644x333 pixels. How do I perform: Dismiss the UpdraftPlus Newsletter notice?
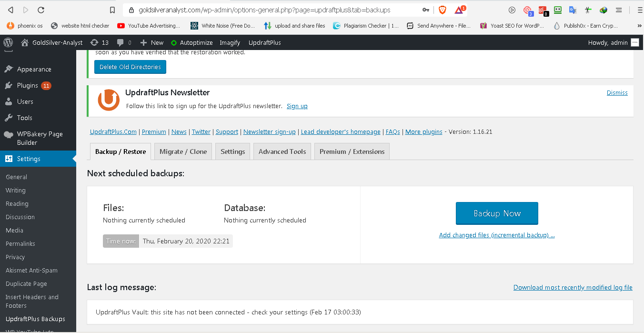(617, 92)
